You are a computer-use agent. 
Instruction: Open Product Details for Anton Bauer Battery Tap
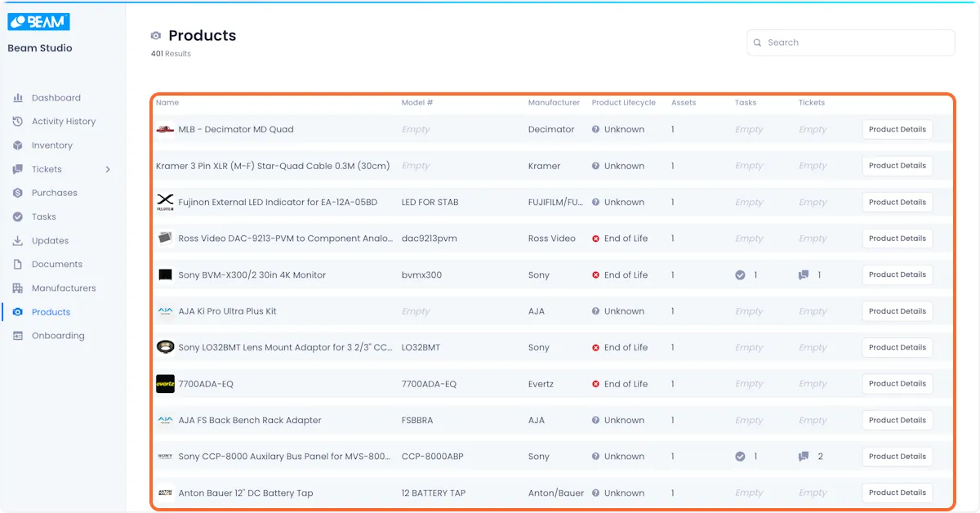898,493
